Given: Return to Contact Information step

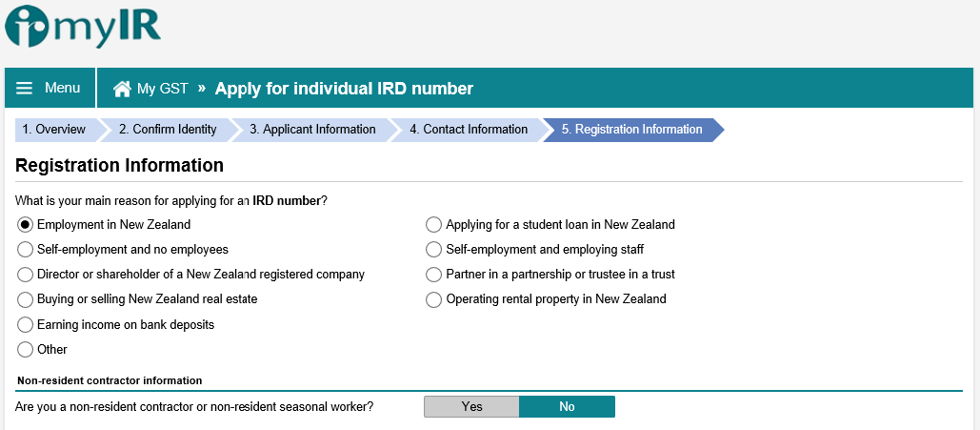Looking at the screenshot, I should tap(470, 130).
